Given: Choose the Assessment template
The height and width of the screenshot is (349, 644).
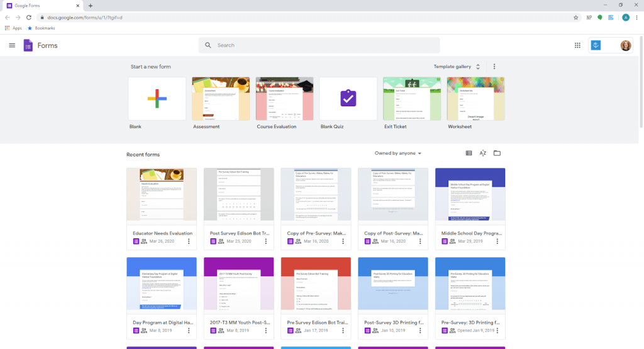Looking at the screenshot, I should point(221,99).
